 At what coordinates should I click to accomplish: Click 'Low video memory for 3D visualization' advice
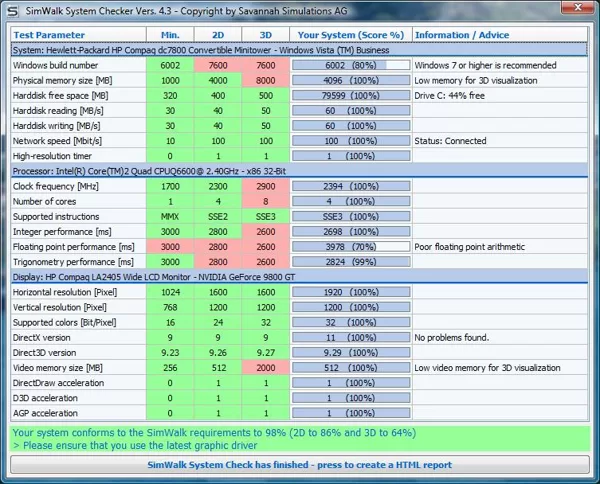(488, 368)
